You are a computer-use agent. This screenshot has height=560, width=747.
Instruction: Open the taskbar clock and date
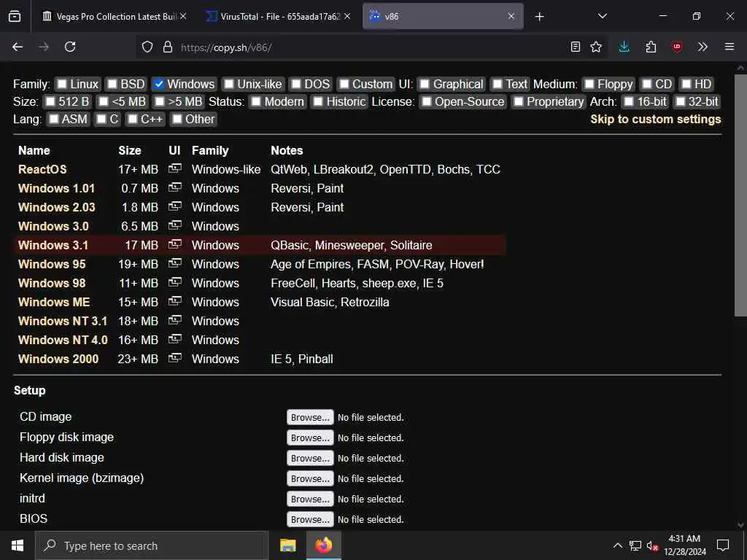684,545
